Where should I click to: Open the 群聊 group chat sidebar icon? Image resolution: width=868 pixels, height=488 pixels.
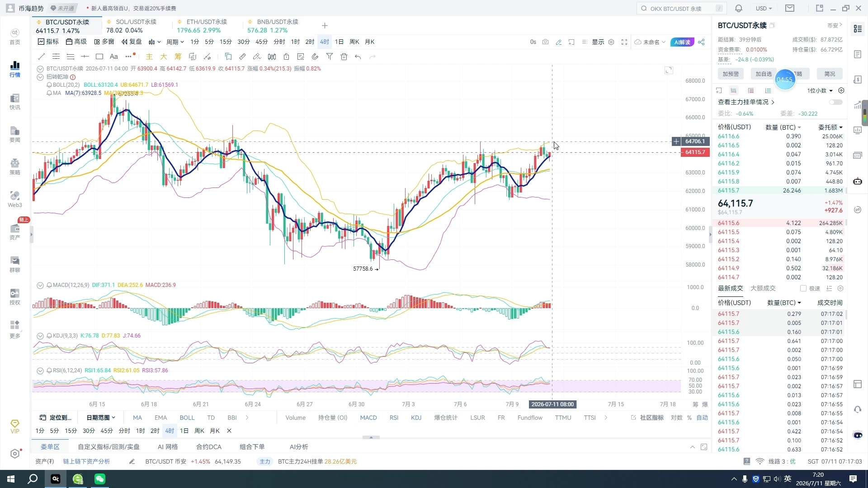point(15,264)
